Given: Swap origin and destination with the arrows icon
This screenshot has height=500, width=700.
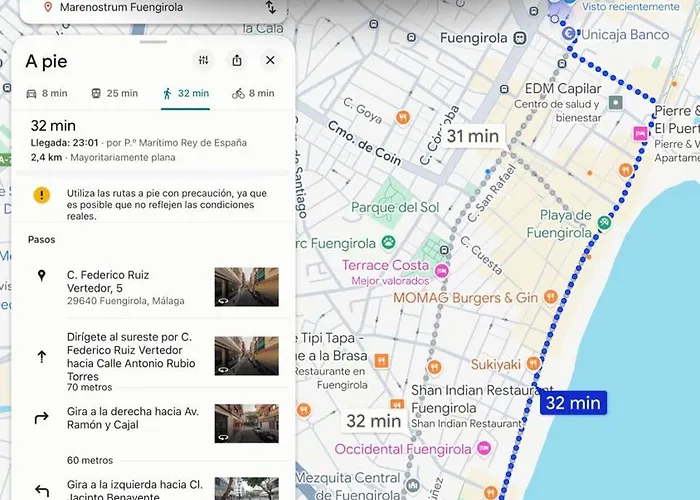Looking at the screenshot, I should (270, 8).
